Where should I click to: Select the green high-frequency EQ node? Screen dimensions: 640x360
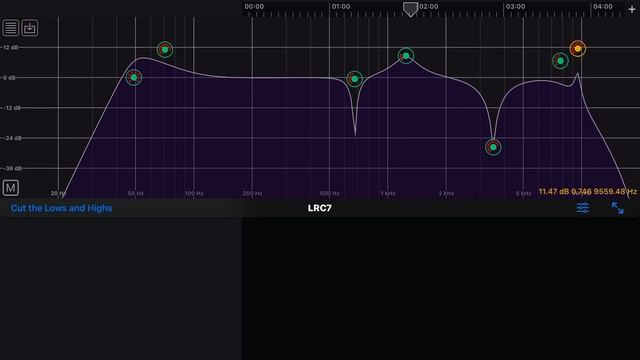point(560,61)
